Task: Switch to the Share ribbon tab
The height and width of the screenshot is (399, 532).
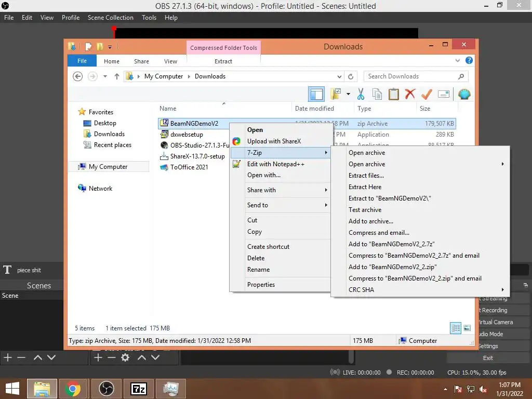Action: click(x=141, y=61)
